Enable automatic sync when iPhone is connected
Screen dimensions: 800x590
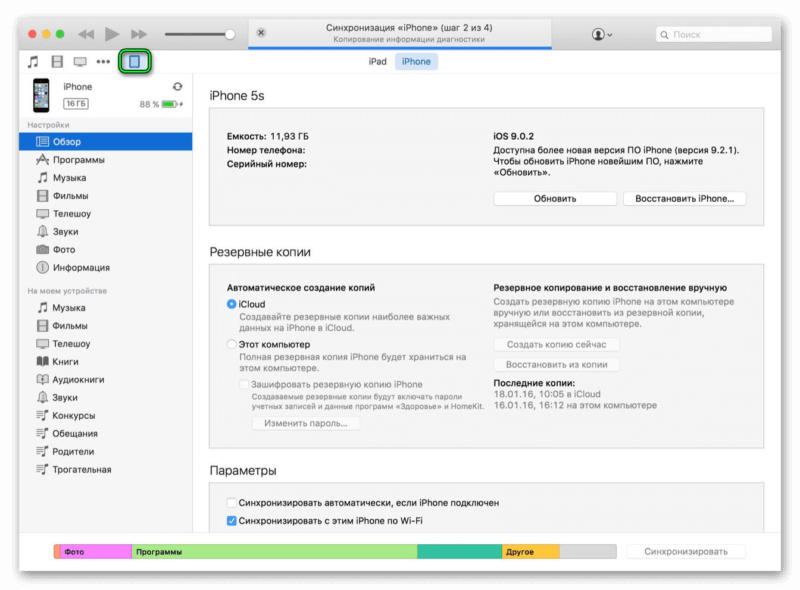232,503
